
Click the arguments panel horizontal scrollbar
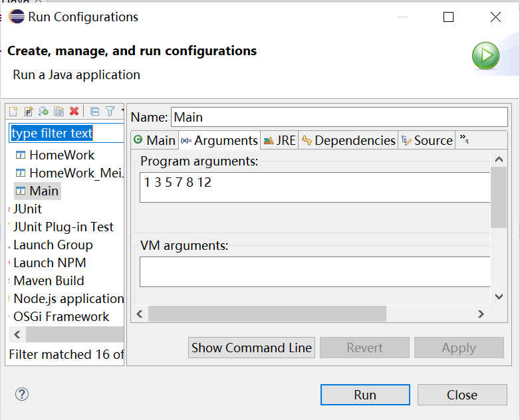coord(267,313)
